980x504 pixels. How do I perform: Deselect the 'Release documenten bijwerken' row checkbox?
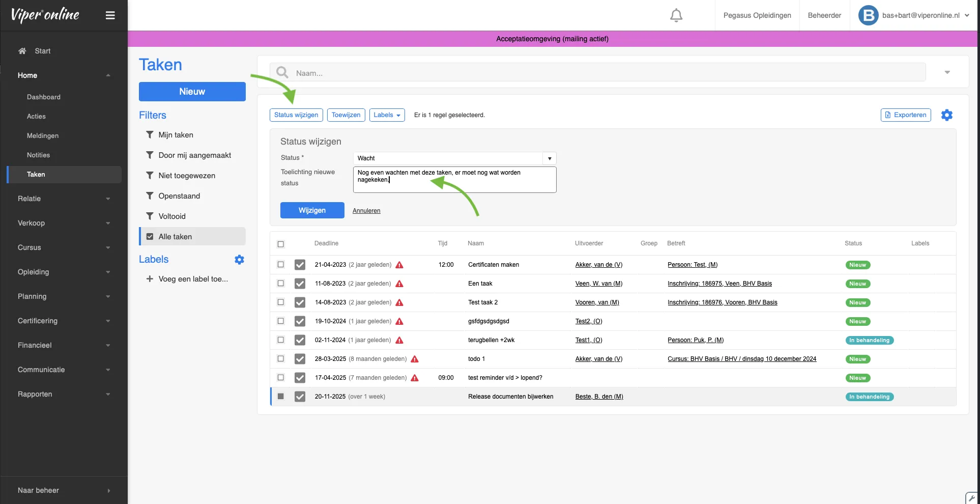pos(280,397)
